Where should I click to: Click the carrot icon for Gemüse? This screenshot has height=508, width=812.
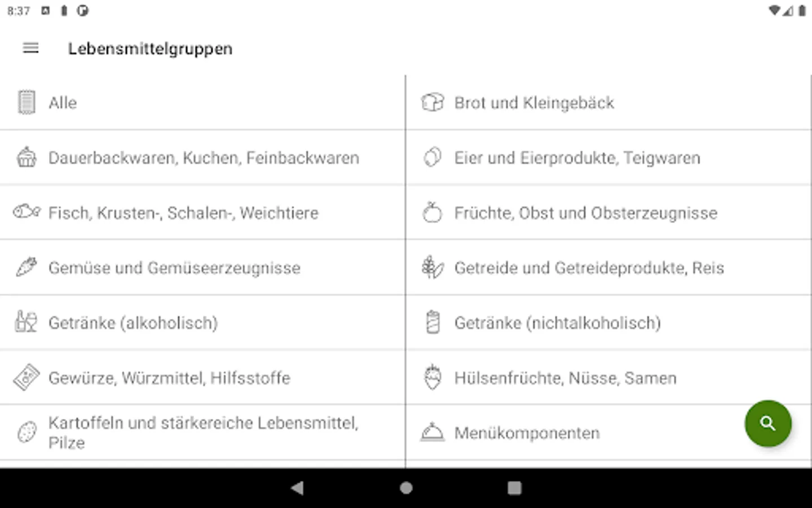27,267
